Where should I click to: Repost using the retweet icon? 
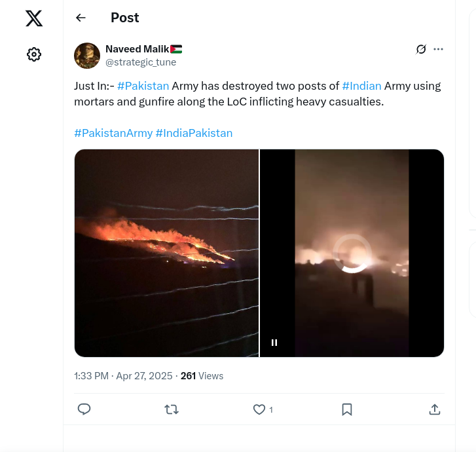coord(172,409)
